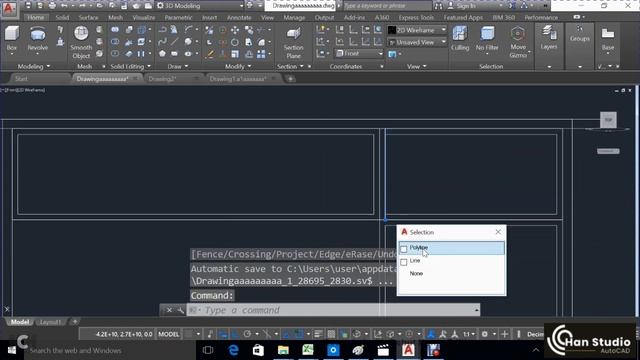Screen dimensions: 640x360
Task: Switch to the Layout1 tab
Action: click(50, 322)
